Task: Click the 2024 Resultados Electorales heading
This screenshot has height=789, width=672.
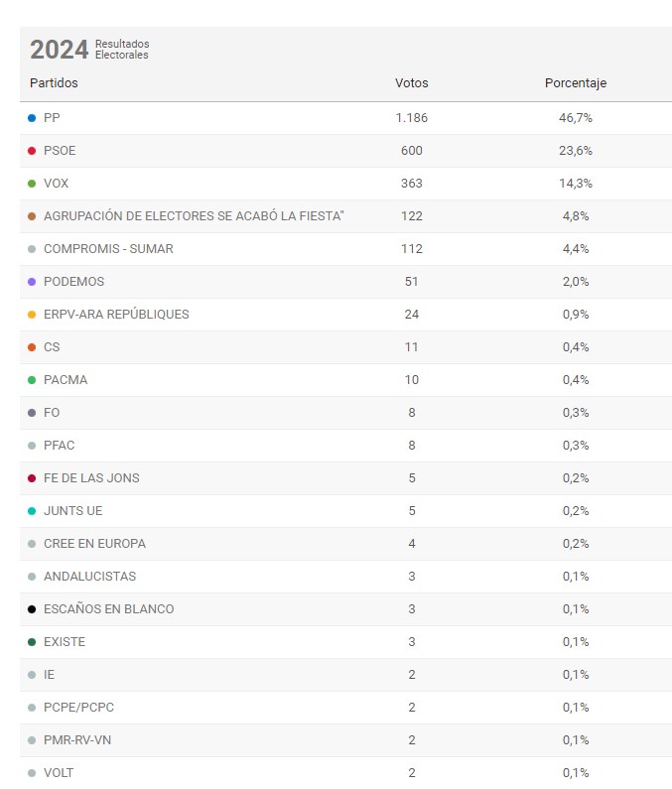Action: (89, 50)
